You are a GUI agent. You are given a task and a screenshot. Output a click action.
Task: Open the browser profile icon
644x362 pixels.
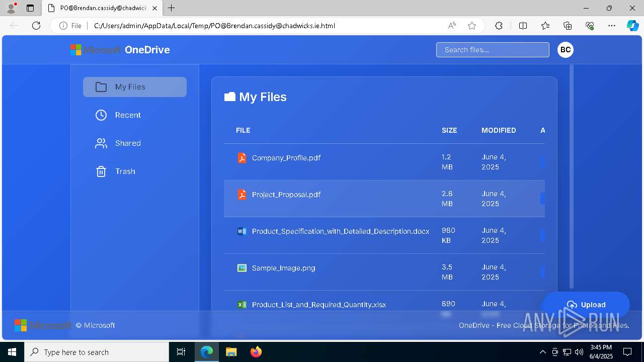11,8
